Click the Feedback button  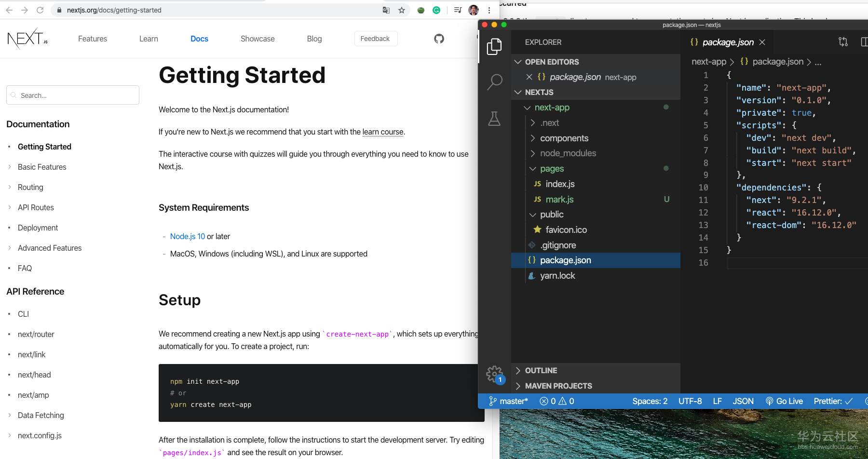pos(376,39)
